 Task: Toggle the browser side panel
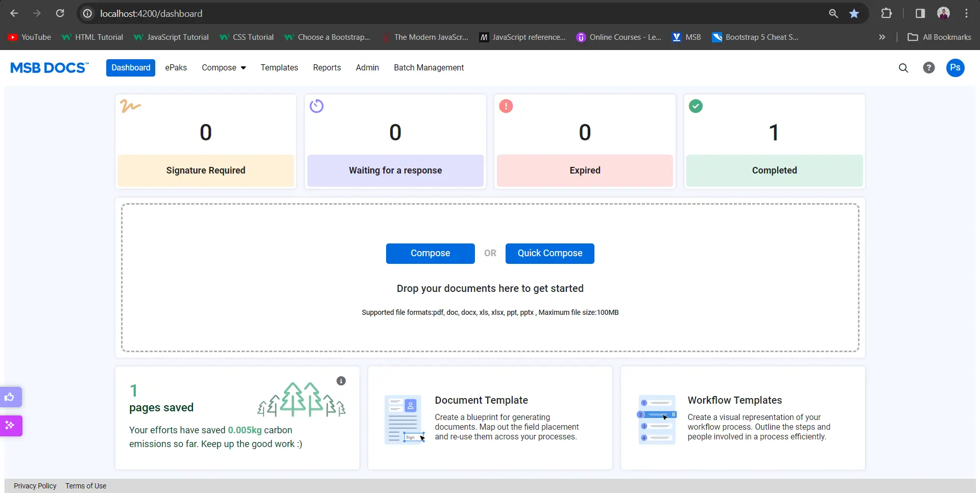point(920,14)
